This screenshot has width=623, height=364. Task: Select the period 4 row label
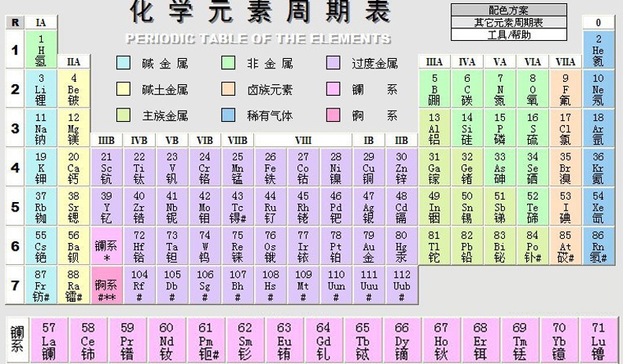(x=14, y=167)
